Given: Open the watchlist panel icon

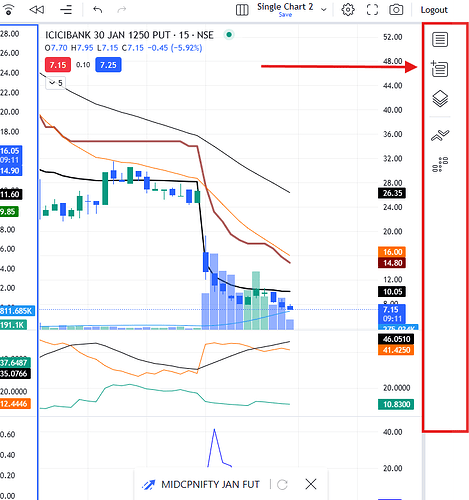Looking at the screenshot, I should point(440,39).
